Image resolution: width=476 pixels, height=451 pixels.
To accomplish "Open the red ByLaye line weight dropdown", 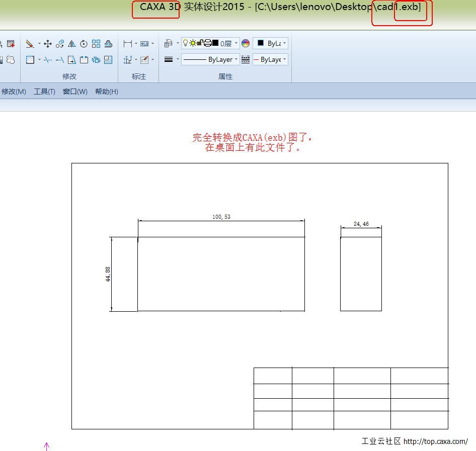I will [x=284, y=59].
